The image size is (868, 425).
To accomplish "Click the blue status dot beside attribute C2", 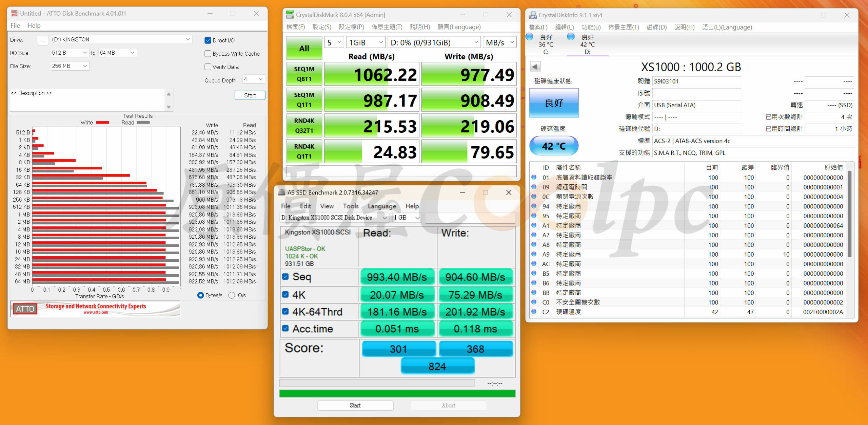I will click(533, 312).
